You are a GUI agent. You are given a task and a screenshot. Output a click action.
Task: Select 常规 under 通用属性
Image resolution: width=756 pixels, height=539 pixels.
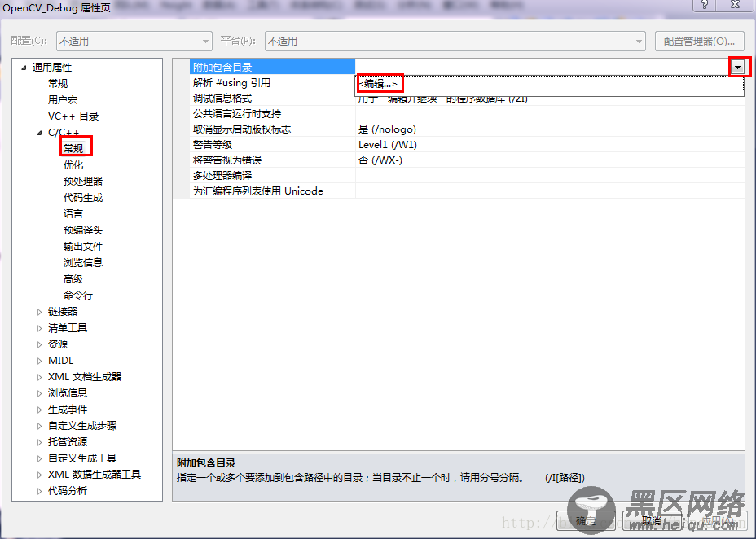58,83
